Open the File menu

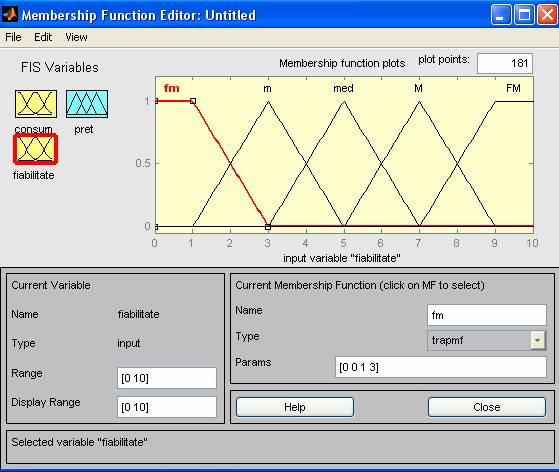click(x=13, y=37)
